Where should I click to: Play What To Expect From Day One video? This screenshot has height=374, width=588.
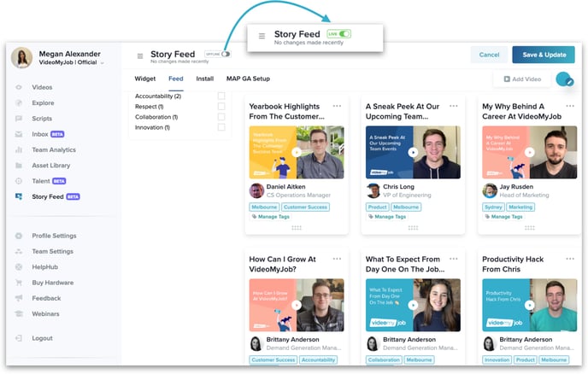(413, 305)
